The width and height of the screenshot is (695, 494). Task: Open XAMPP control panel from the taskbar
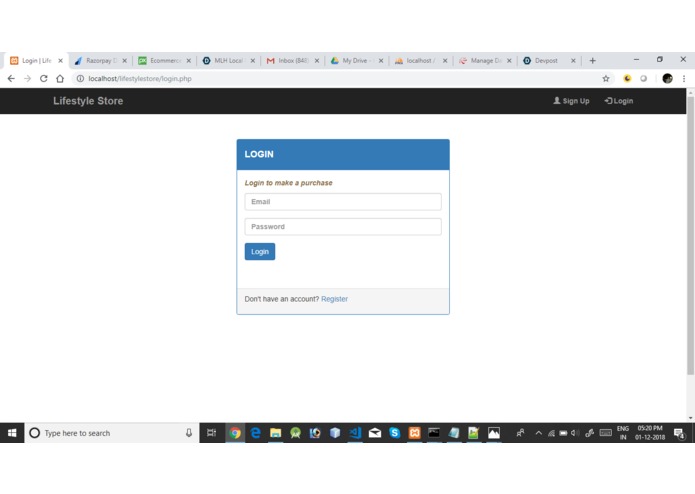point(414,433)
